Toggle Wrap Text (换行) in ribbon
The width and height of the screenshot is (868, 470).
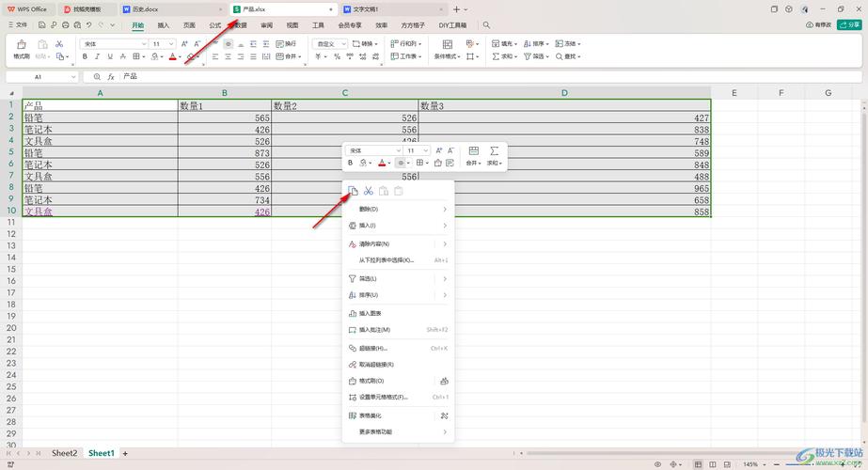pyautogui.click(x=286, y=44)
